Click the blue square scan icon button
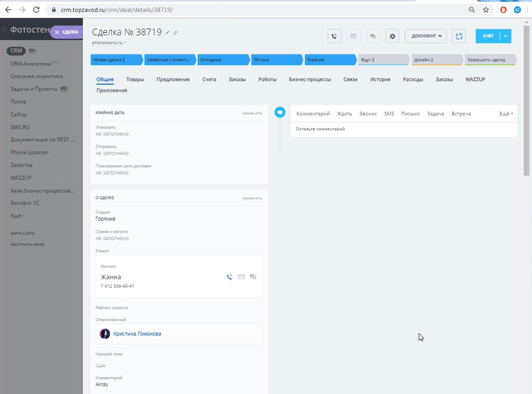Viewport: 532px width, 394px height. click(x=459, y=36)
